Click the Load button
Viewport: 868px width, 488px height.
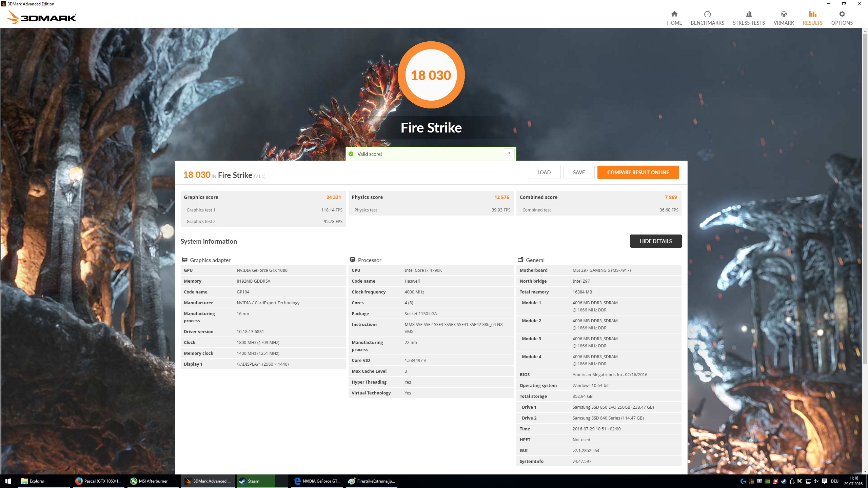(544, 172)
